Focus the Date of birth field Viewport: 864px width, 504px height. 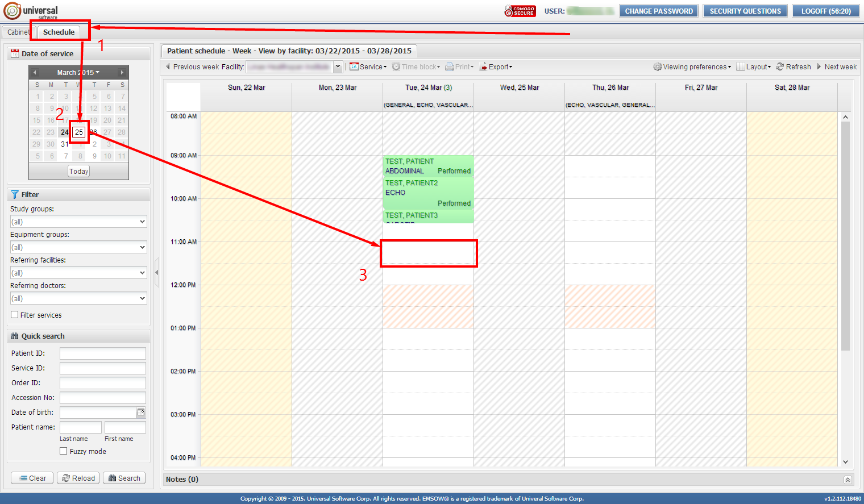[98, 413]
